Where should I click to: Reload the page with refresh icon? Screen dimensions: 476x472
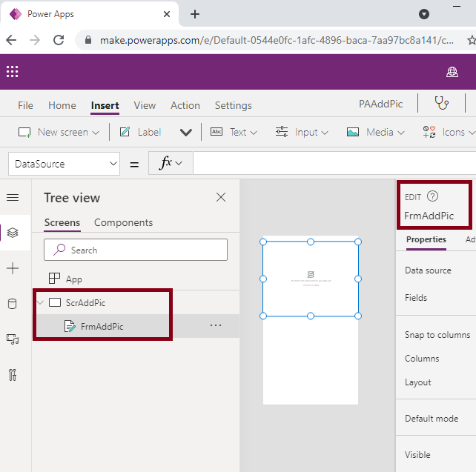pyautogui.click(x=59, y=40)
